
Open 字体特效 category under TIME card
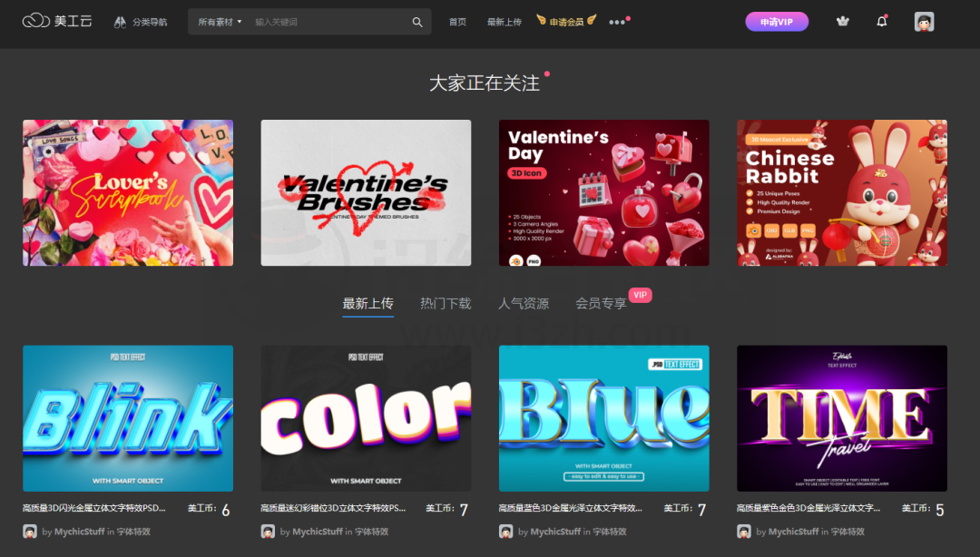pos(848,532)
